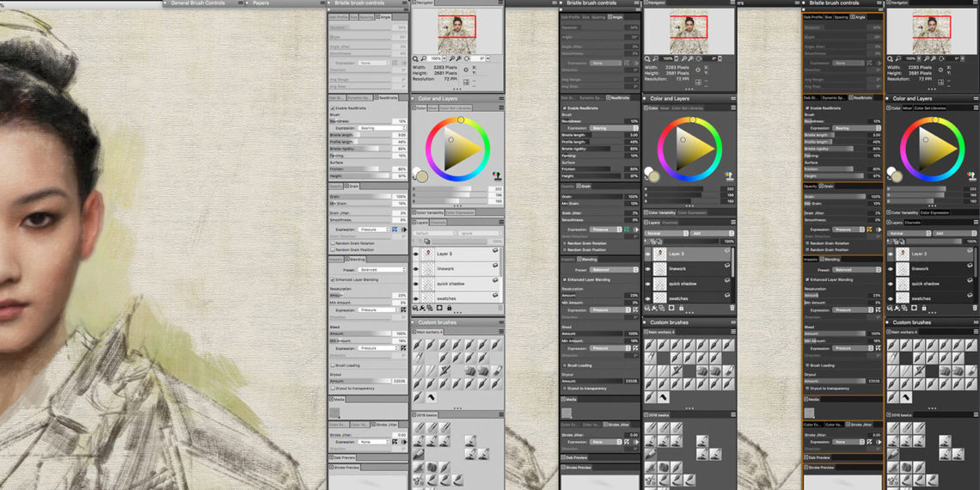This screenshot has width=980, height=490.
Task: Open Color Expression tab in darkest theme
Action: (934, 212)
